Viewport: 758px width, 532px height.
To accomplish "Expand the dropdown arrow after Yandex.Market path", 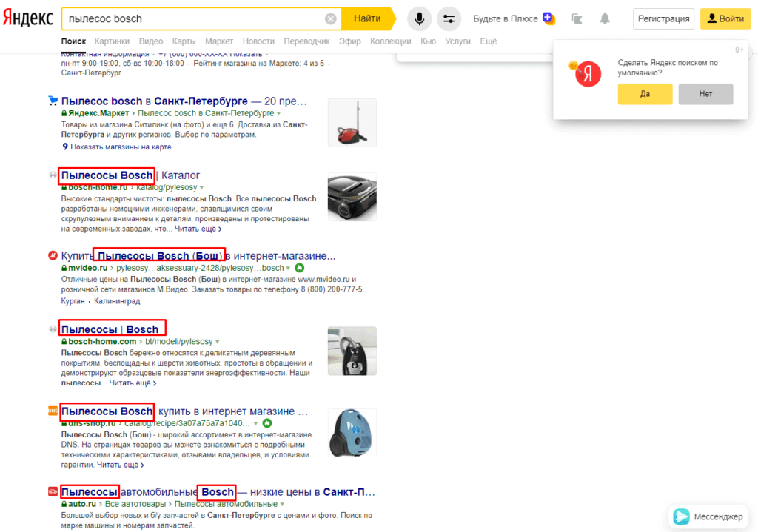I will [278, 113].
